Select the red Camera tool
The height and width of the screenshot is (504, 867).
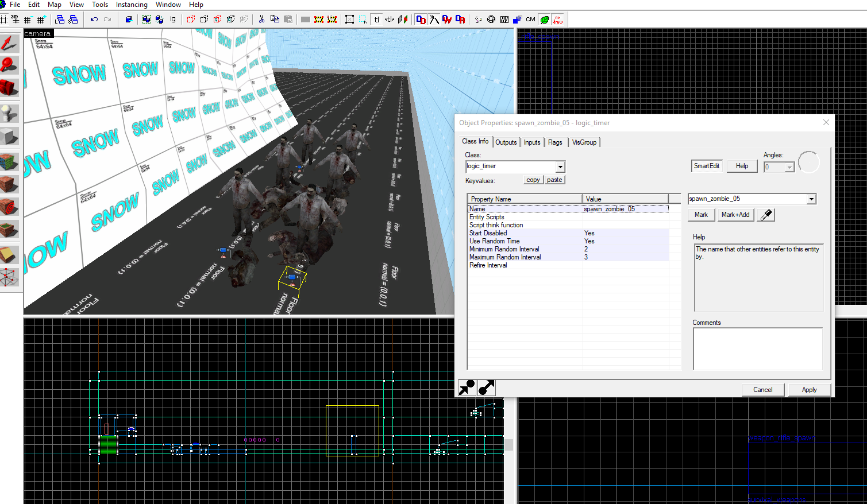9,87
